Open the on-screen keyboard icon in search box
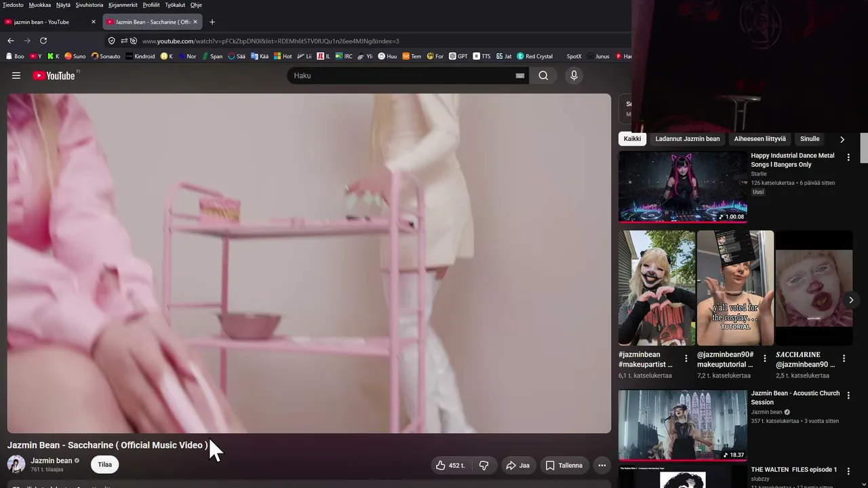This screenshot has width=868, height=488. [520, 76]
